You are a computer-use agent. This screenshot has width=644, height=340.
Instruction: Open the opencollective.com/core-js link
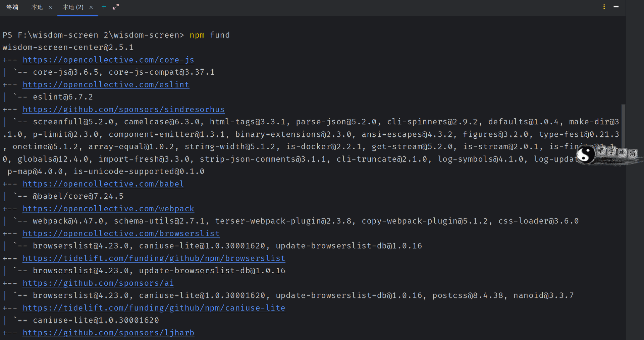[x=108, y=60]
